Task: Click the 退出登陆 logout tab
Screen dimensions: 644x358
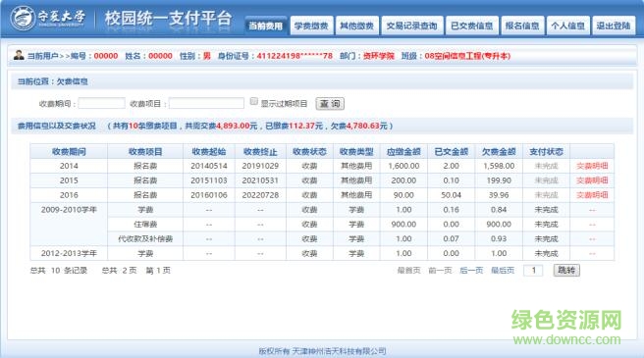Action: click(614, 26)
